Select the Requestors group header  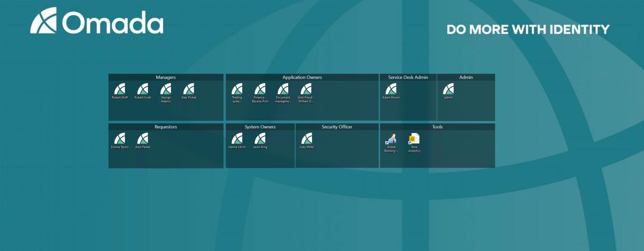pos(166,127)
